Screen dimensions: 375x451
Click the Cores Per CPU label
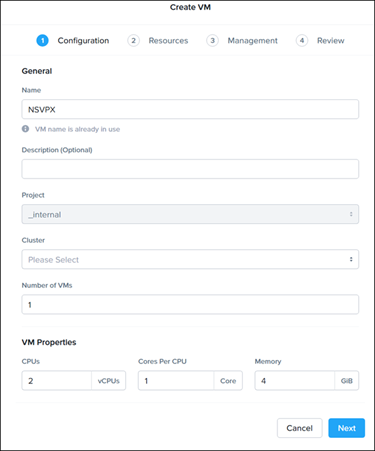162,361
